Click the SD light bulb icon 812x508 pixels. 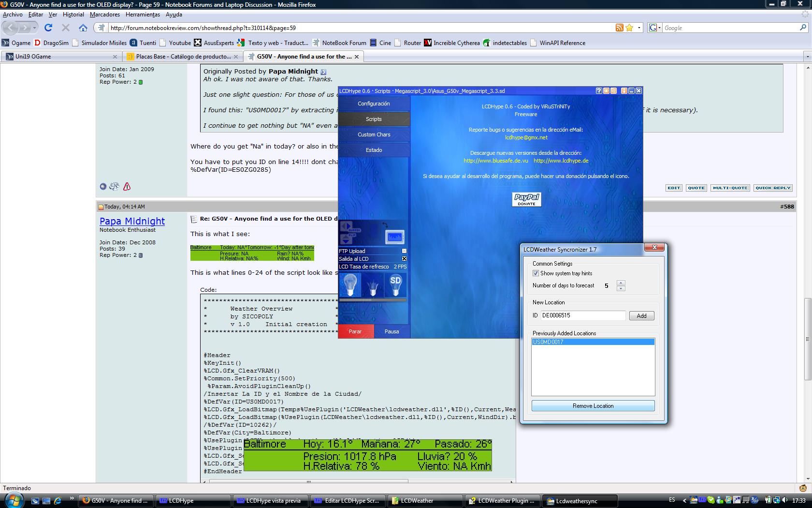395,284
